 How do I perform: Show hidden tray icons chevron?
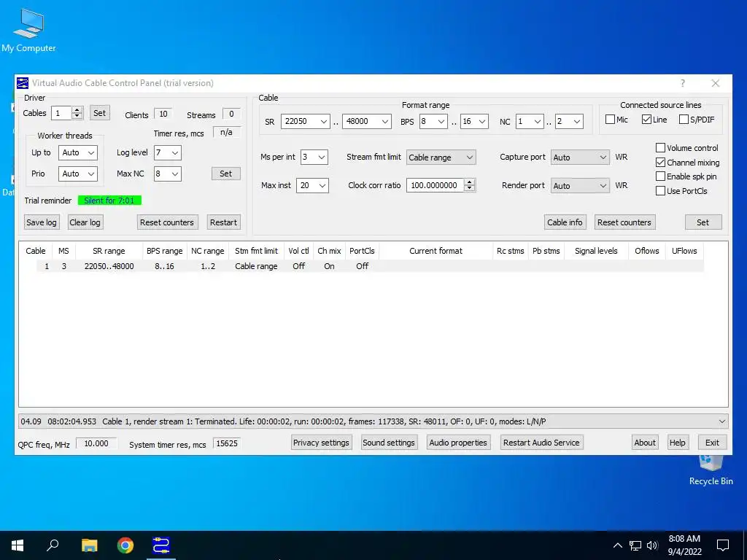(x=617, y=545)
